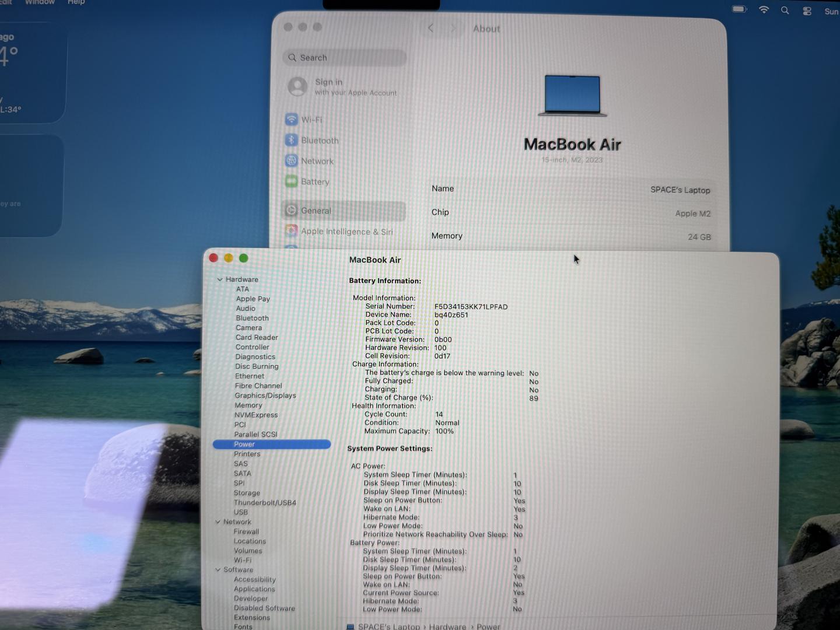Select Thunderbolt/USB4 in the hardware list
Viewport: 840px width, 630px height.
pos(265,503)
